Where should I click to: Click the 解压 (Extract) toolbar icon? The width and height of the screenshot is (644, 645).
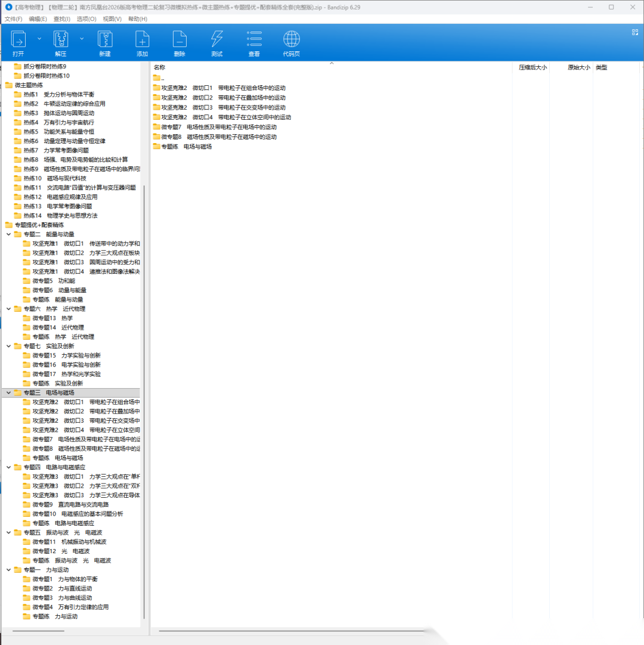point(61,40)
